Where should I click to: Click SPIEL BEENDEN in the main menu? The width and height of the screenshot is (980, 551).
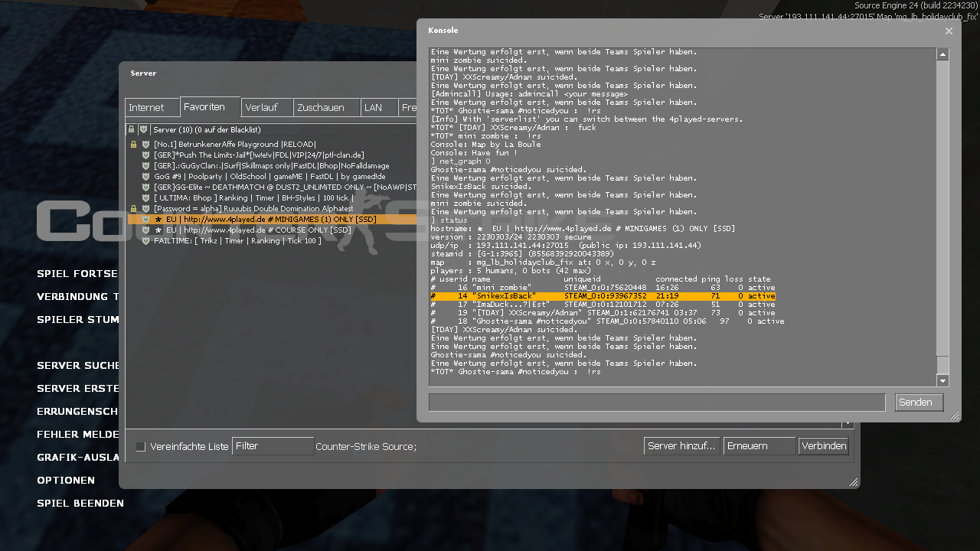[80, 504]
